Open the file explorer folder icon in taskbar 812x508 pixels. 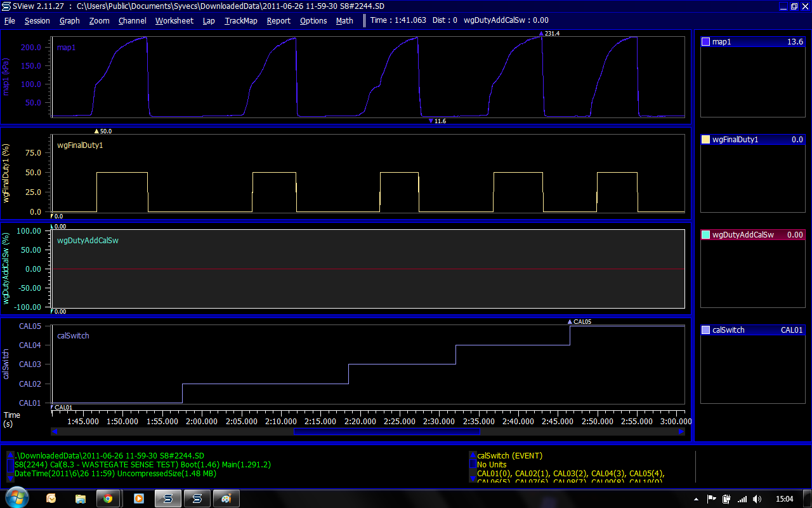coord(81,498)
